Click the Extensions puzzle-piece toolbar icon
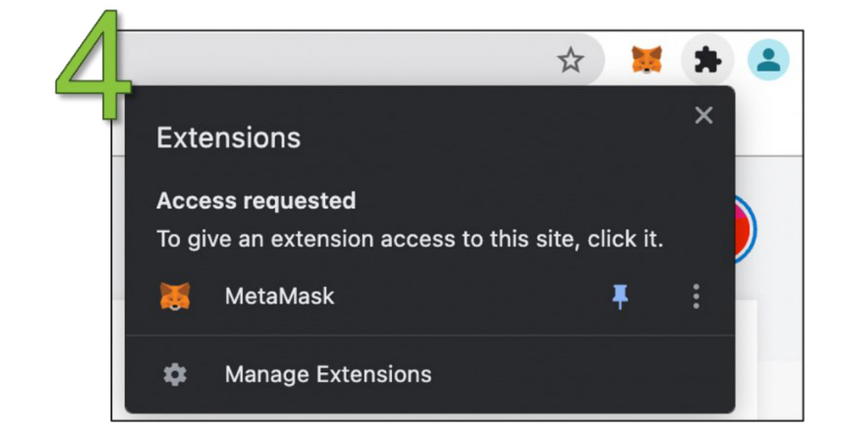The image size is (868, 443). [707, 61]
